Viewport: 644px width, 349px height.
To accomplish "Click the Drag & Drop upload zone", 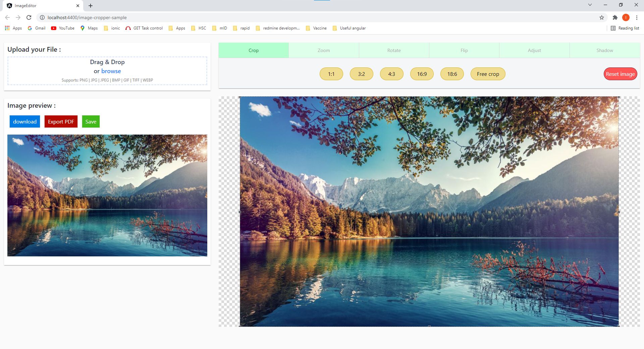I will (x=107, y=71).
